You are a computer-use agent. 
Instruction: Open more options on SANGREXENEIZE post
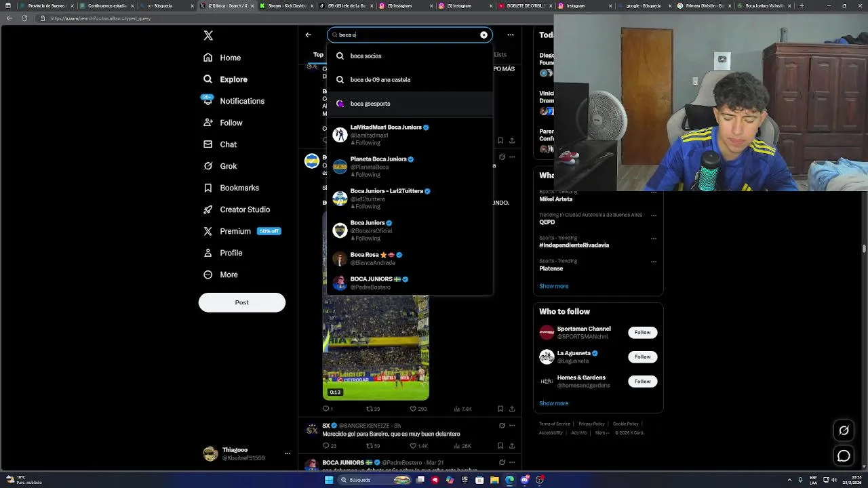(x=512, y=426)
